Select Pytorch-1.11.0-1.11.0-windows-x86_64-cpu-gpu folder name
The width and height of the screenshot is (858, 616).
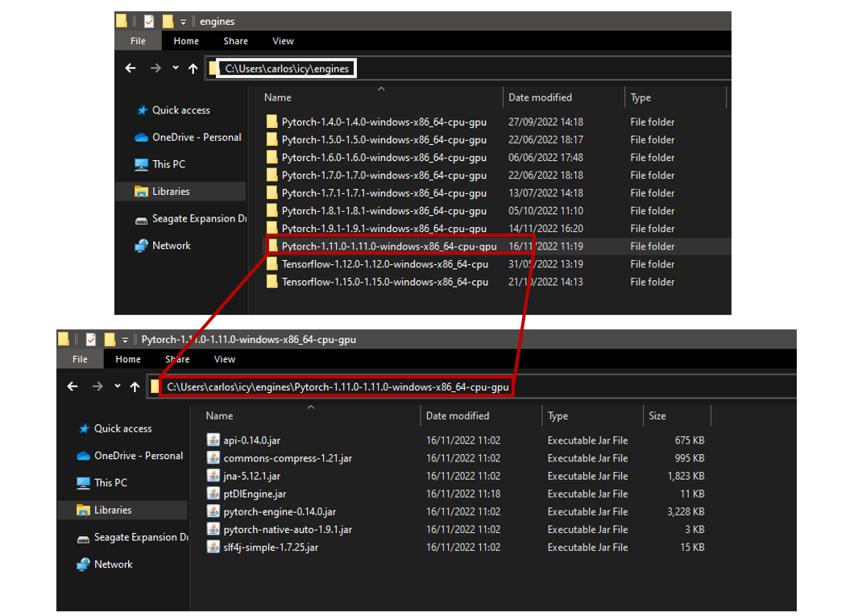[x=389, y=246]
